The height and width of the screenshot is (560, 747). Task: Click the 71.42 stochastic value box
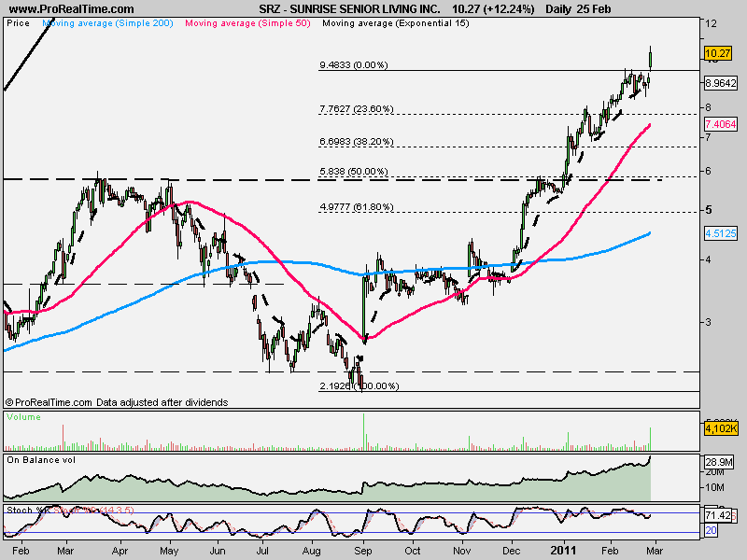[x=717, y=515]
